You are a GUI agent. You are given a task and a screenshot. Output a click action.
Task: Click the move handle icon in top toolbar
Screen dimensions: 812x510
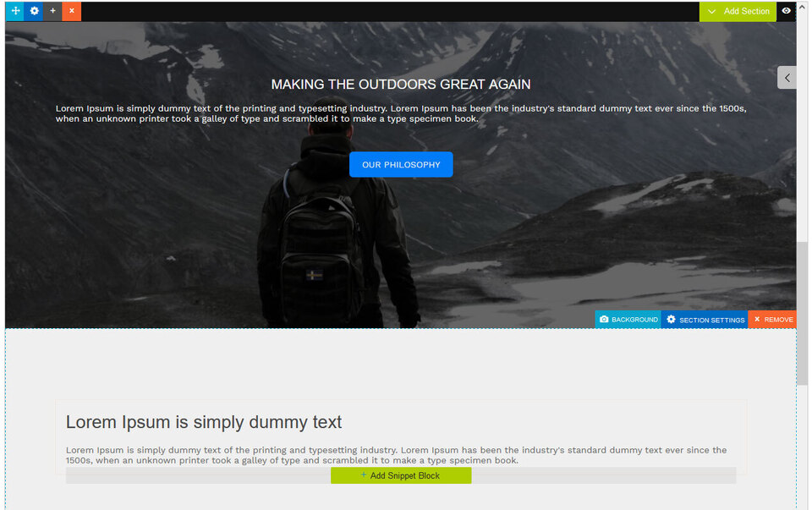pos(15,11)
